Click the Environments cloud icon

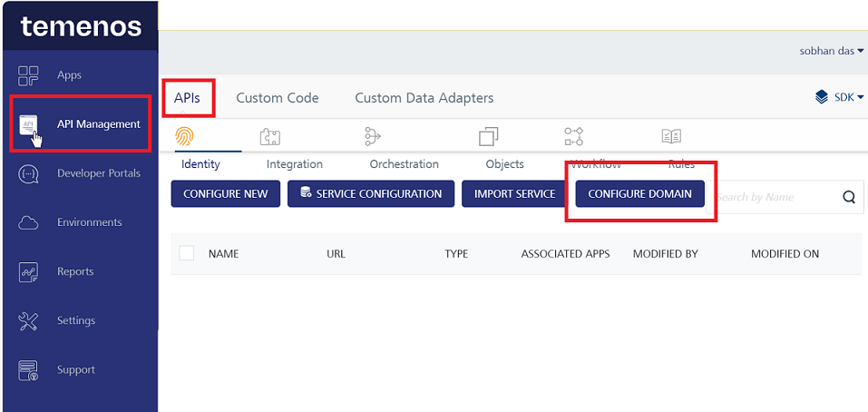point(28,222)
